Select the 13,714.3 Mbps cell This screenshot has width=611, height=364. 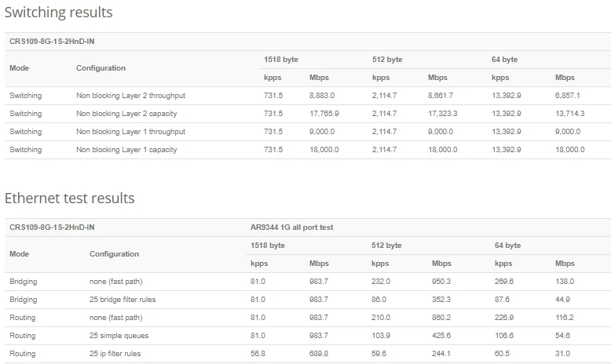coord(569,114)
